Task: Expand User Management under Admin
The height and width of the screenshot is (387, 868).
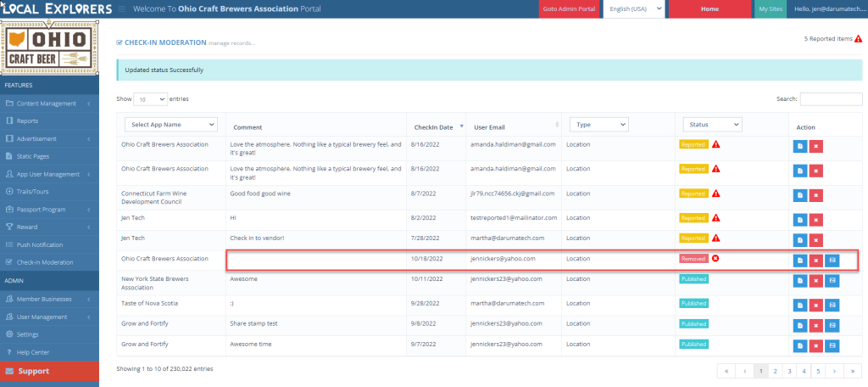Action: [50, 317]
